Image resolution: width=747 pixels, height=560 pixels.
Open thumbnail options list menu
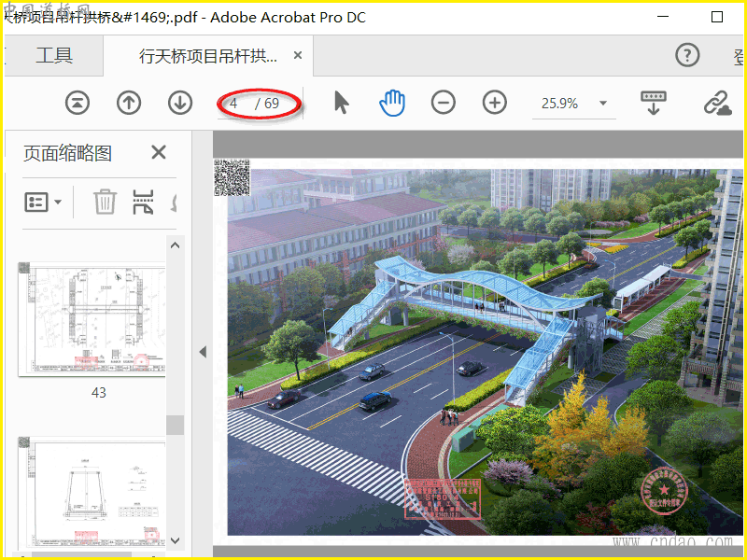coord(43,202)
